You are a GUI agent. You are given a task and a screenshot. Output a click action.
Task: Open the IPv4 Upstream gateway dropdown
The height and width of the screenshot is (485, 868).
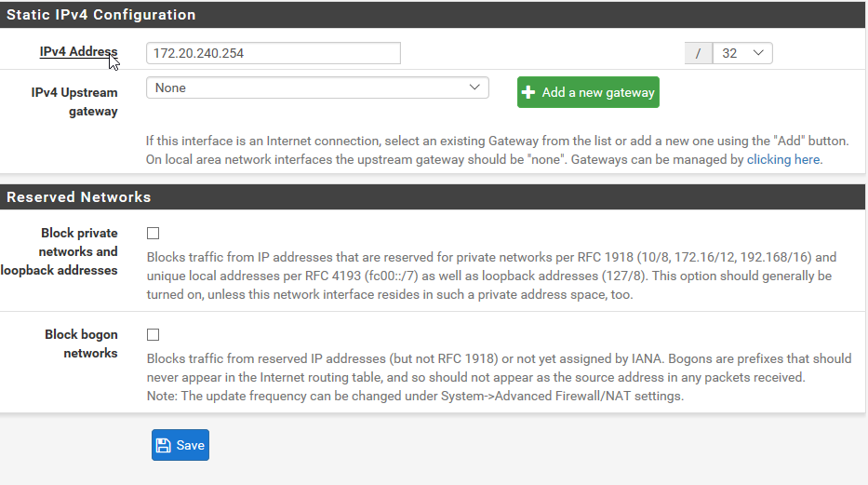317,88
